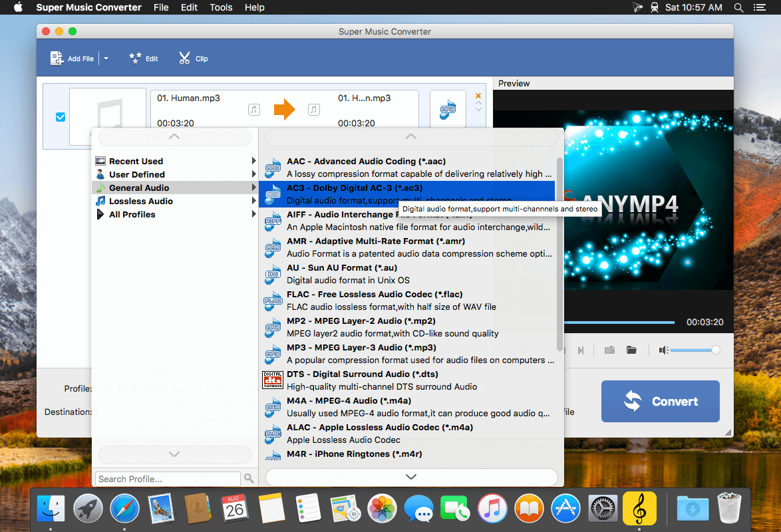
Task: Click the source audio track note icon
Action: pyautogui.click(x=254, y=110)
